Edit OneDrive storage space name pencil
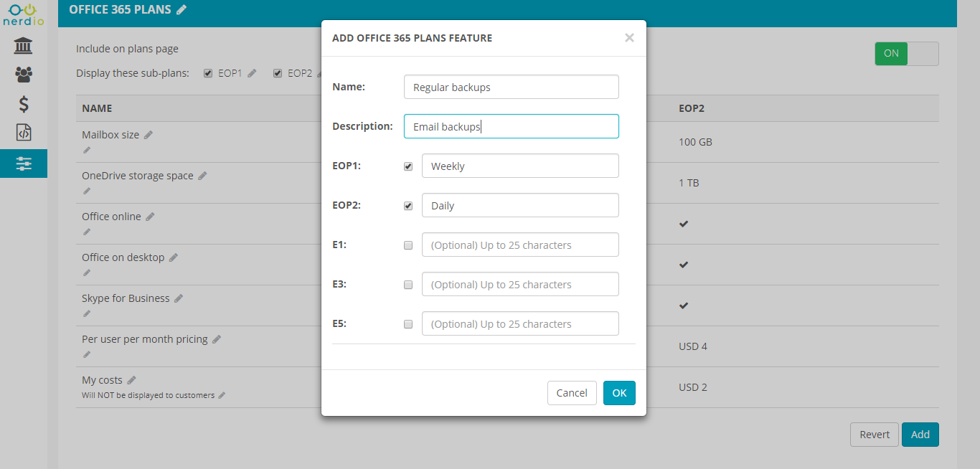Viewport: 980px width, 469px height. (x=202, y=176)
